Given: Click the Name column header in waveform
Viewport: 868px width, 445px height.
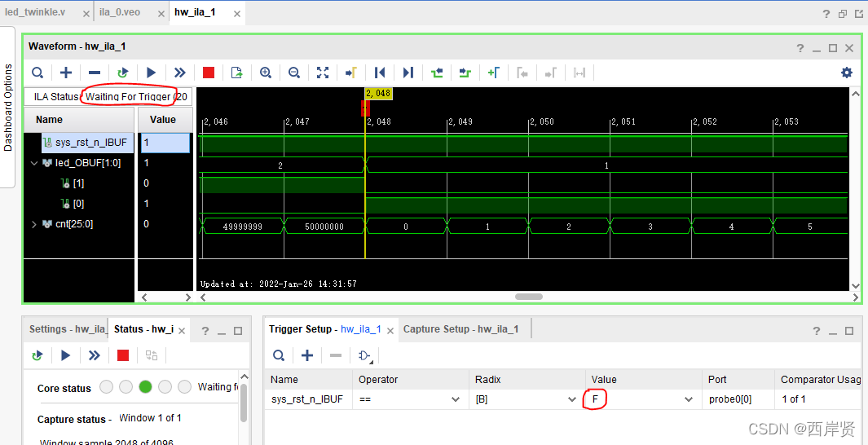Looking at the screenshot, I should click(x=79, y=120).
